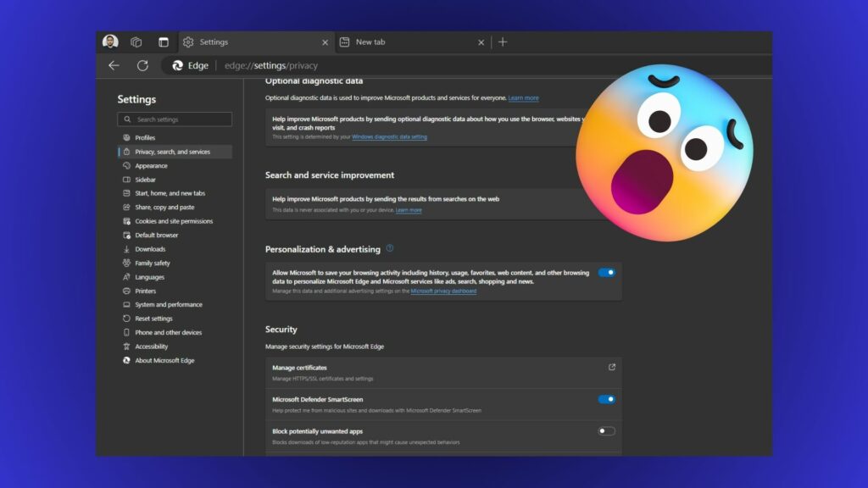Open the Downloads settings section
Viewport: 868px width, 488px height.
pyautogui.click(x=151, y=249)
